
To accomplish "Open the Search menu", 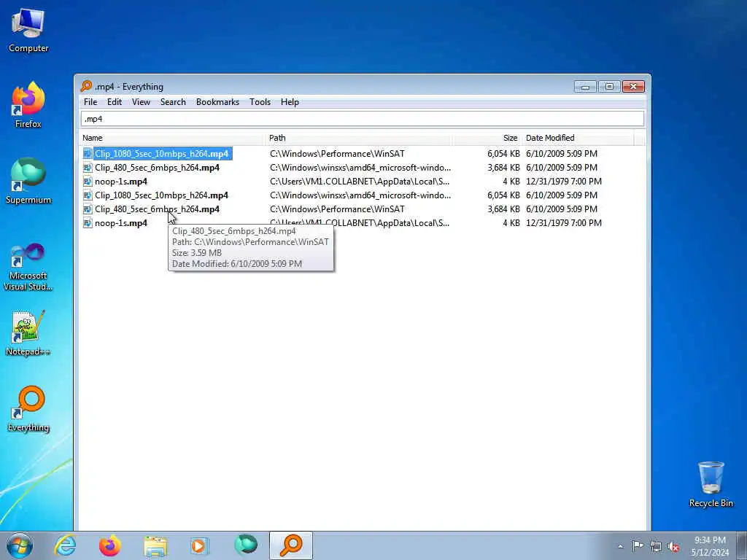I will [x=173, y=102].
